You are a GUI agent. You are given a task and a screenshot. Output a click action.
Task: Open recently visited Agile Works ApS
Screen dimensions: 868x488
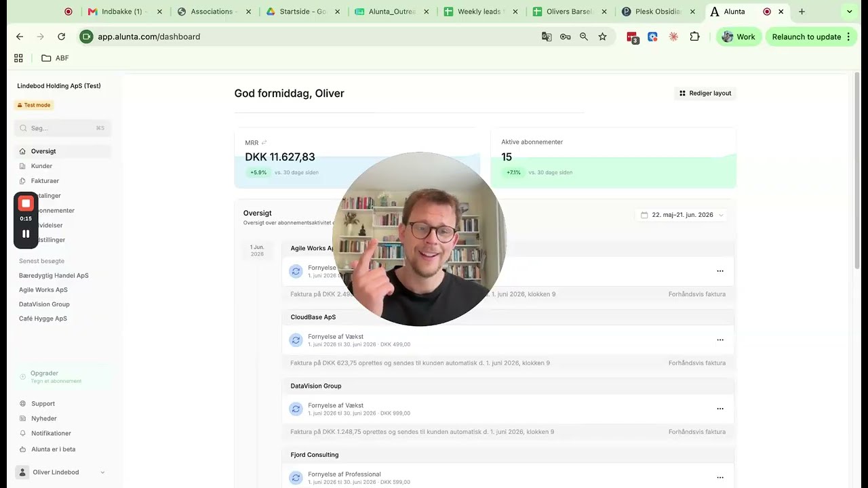pyautogui.click(x=43, y=290)
